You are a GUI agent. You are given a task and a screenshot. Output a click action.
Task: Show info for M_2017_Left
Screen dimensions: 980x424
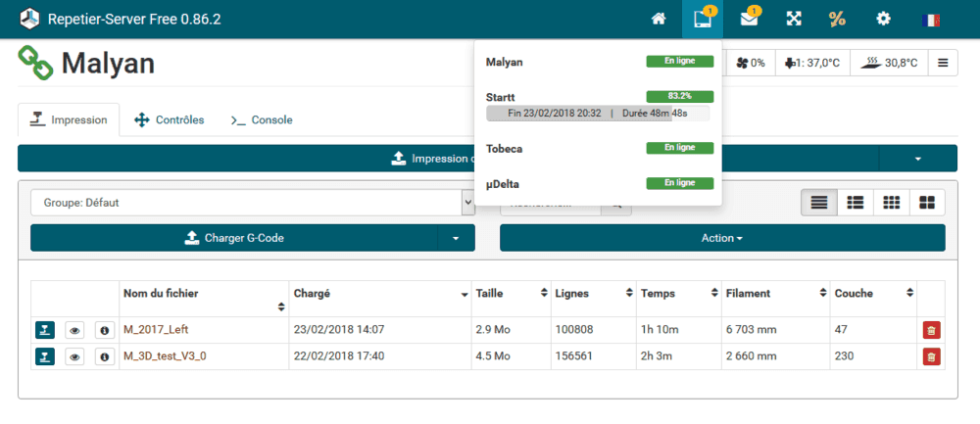[x=105, y=330]
